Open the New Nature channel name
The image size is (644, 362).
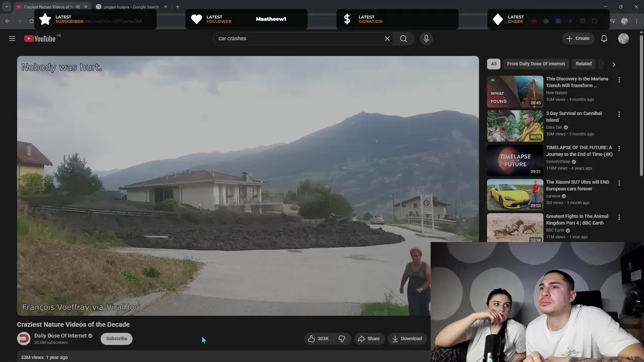point(556,93)
